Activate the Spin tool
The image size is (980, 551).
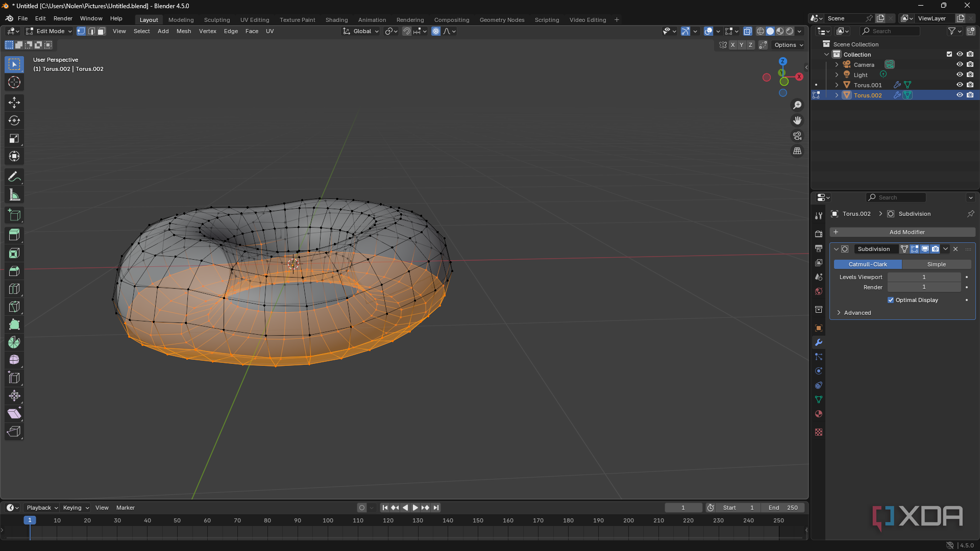(14, 342)
